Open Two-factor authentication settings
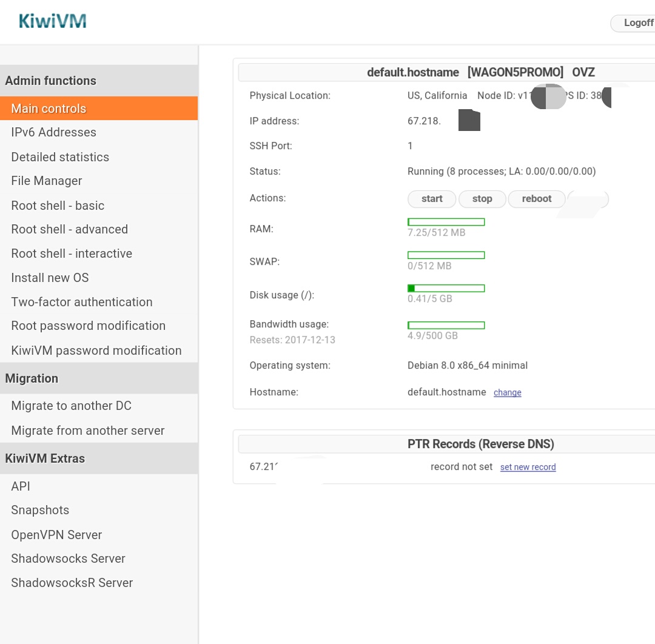655x644 pixels. [82, 302]
